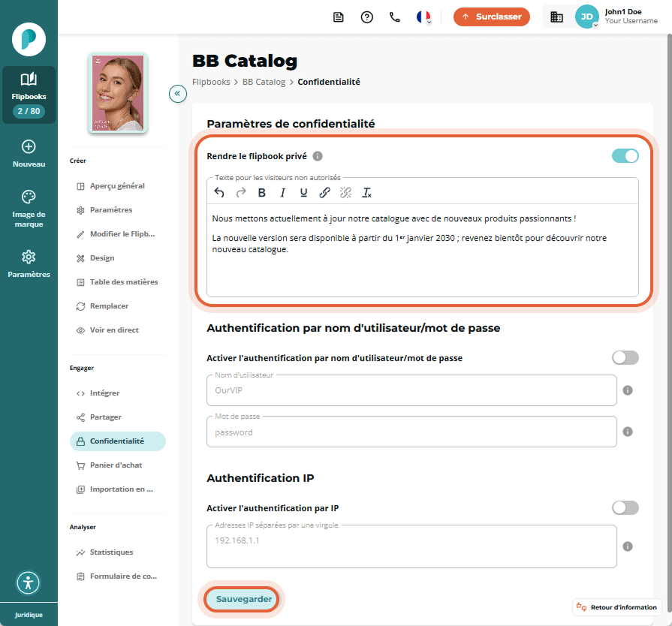Click the IP addresses text area
The height and width of the screenshot is (626, 672).
coord(411,546)
